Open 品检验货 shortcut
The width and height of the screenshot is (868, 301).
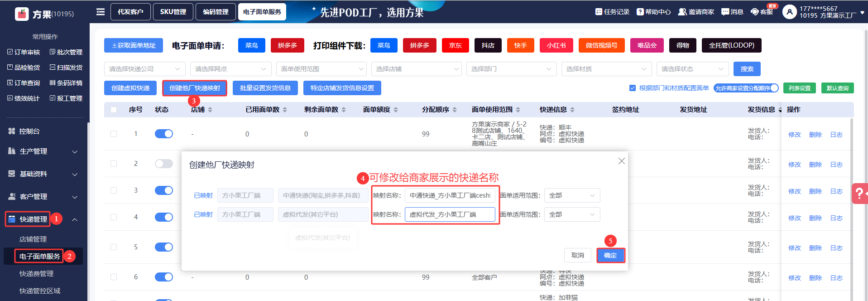(24, 68)
